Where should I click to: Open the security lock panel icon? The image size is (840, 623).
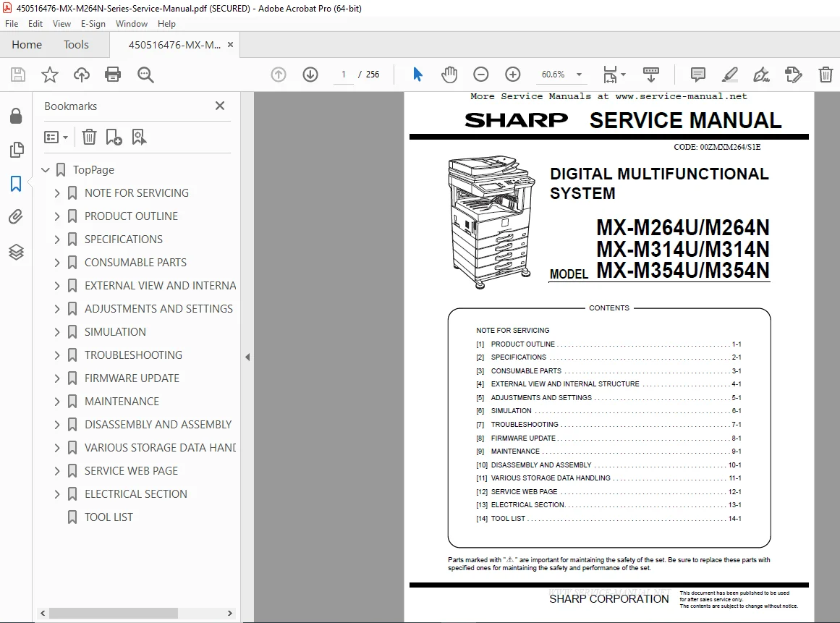click(16, 116)
